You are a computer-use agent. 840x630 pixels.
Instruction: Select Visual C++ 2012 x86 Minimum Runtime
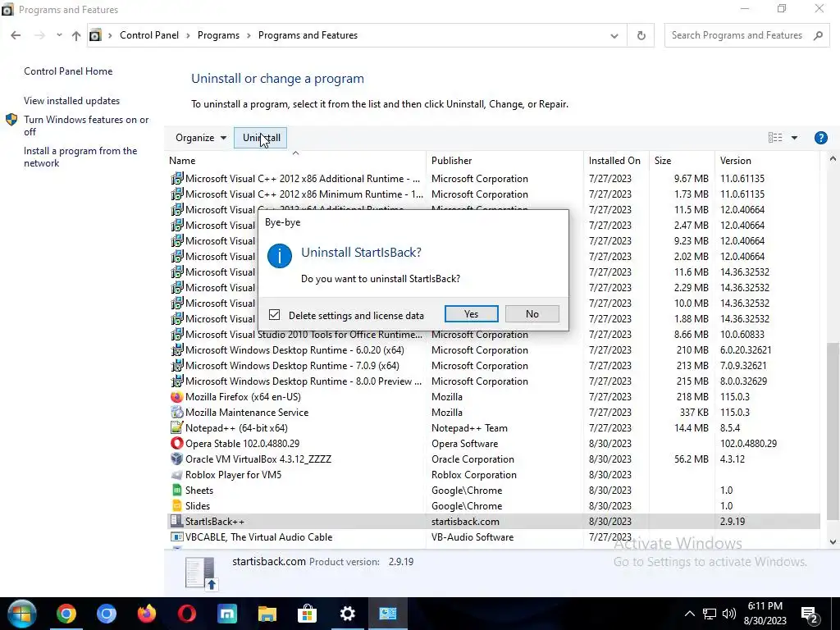click(x=494, y=194)
